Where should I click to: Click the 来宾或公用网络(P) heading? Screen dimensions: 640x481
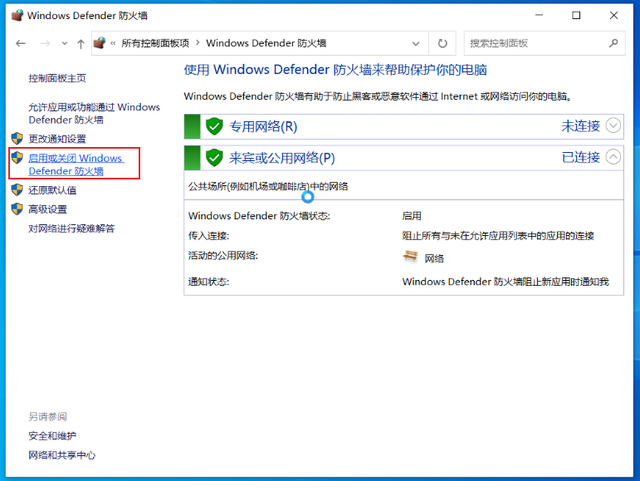point(282,158)
